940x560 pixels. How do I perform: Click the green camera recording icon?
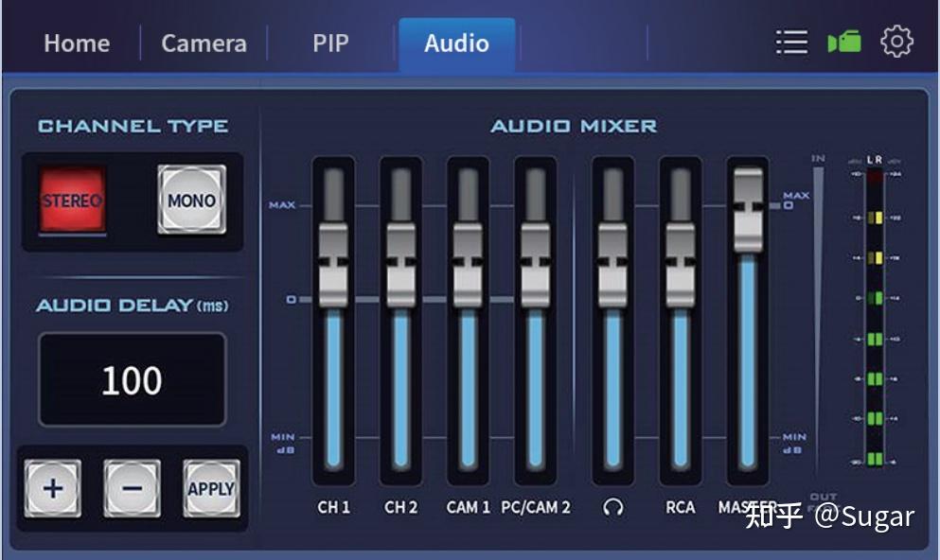tap(844, 42)
